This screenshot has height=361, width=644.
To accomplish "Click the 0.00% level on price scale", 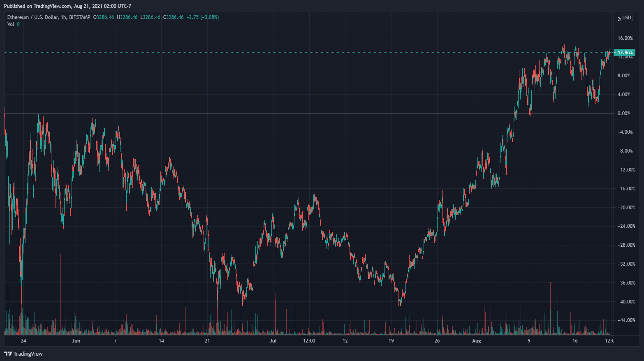I will 624,113.
